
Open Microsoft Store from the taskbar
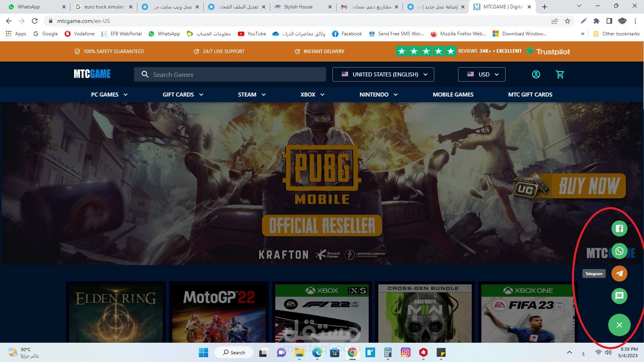click(x=335, y=353)
